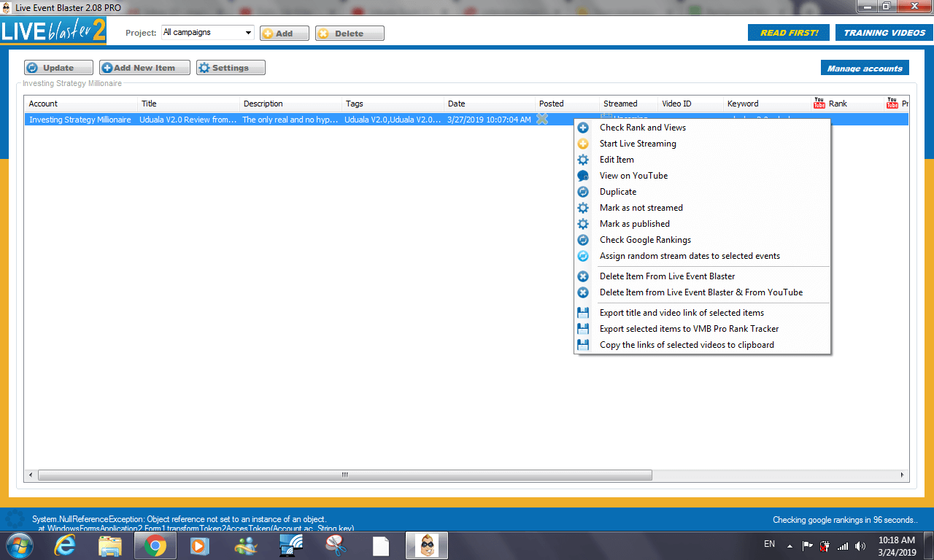This screenshot has height=560, width=934.
Task: Click the Update button
Action: coord(58,68)
